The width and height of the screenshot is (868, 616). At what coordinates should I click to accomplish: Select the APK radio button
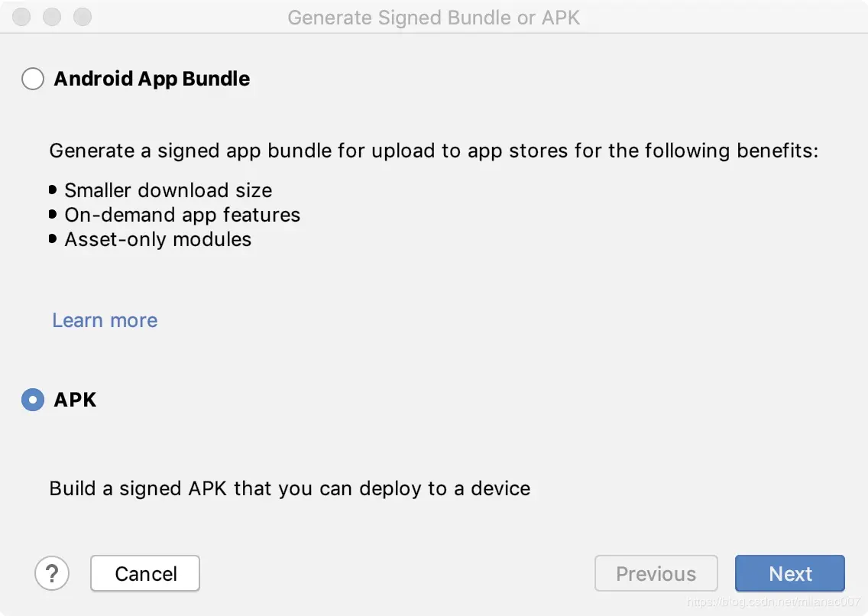33,399
